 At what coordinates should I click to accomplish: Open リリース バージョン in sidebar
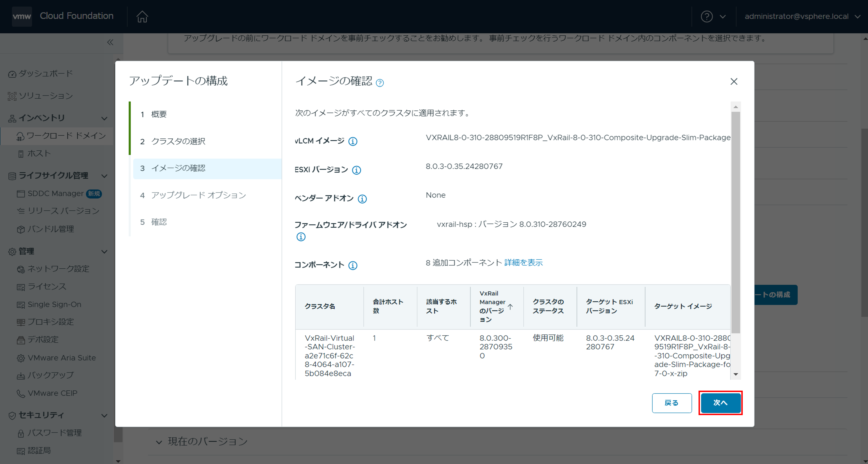[63, 211]
